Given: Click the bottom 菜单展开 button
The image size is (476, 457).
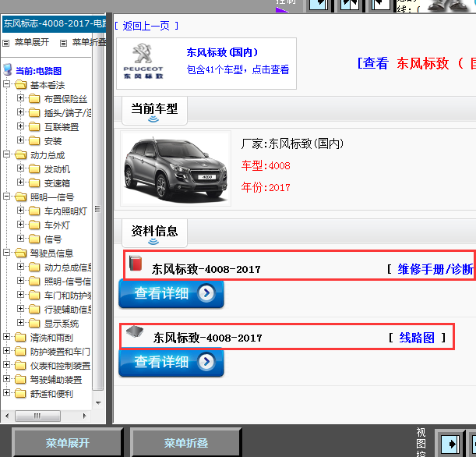Looking at the screenshot, I should coord(68,443).
